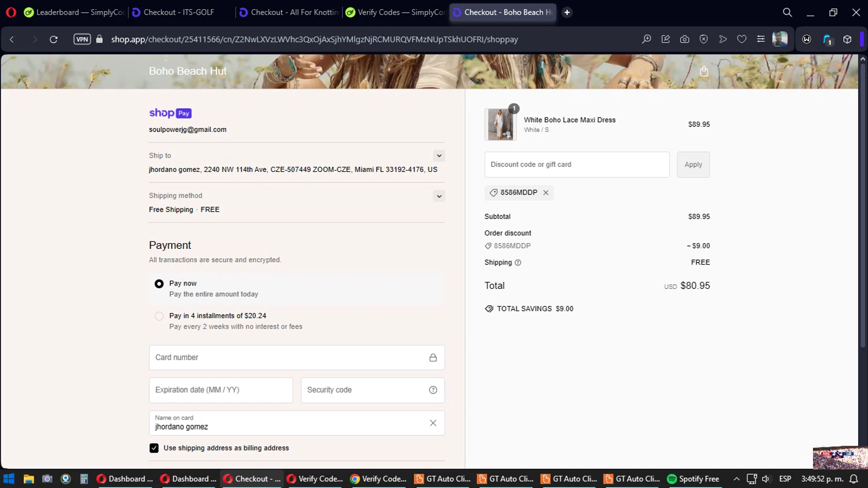
Task: Show hidden system tray icons
Action: (x=737, y=479)
